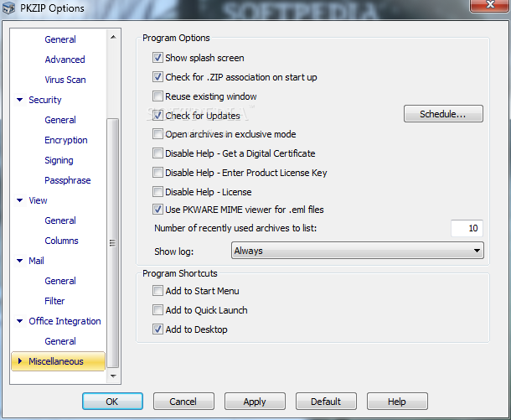511x420 pixels.
Task: Collapse the Security tree section arrow
Action: [x=19, y=100]
